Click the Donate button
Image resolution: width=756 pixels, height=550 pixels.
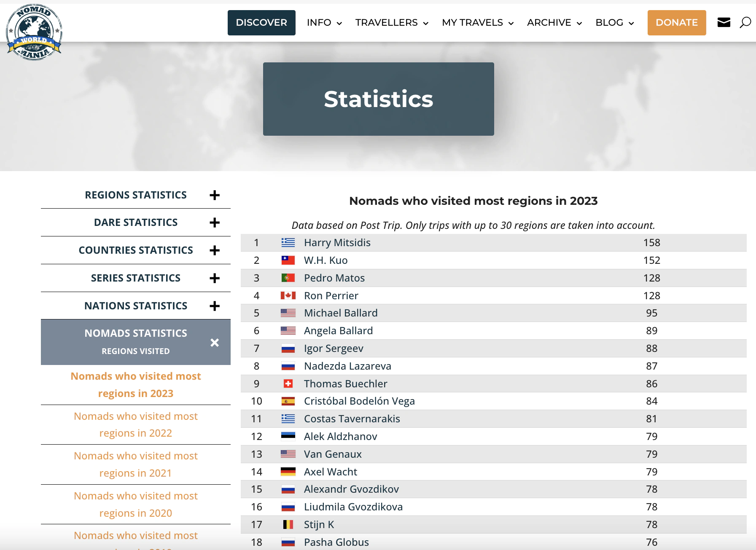[x=676, y=23]
